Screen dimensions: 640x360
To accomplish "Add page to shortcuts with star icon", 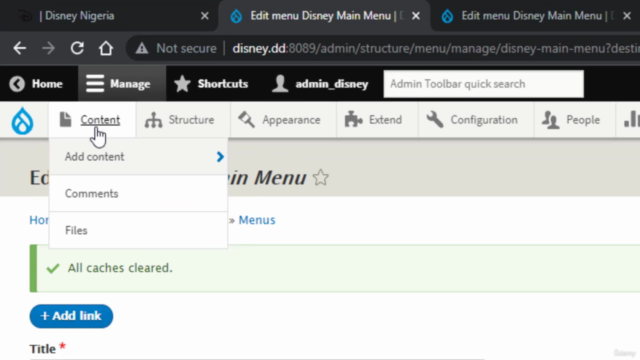I will click(x=321, y=178).
